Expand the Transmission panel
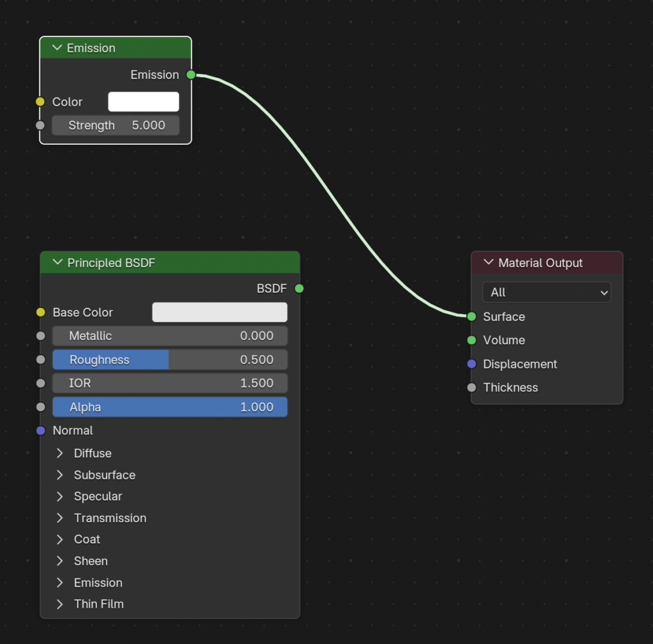This screenshot has width=653, height=644. 60,518
